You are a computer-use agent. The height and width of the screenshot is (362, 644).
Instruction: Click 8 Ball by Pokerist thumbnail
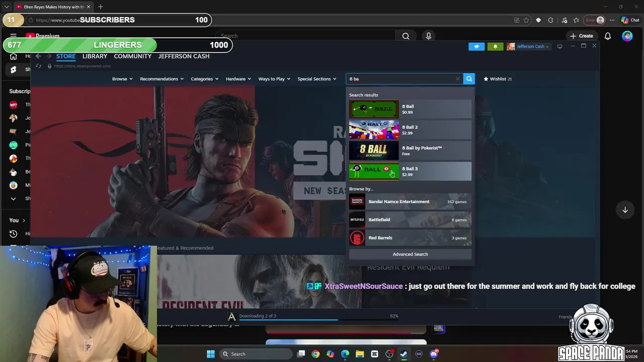tap(374, 151)
